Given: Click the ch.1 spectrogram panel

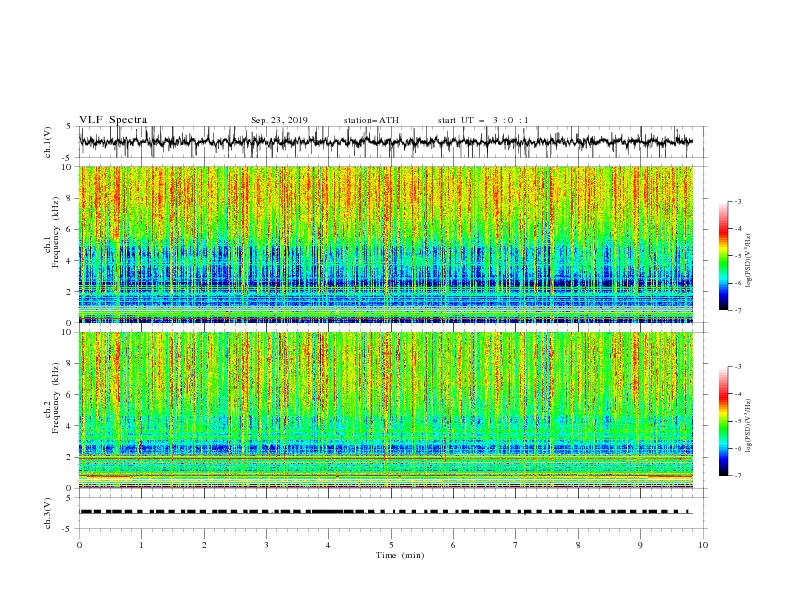Looking at the screenshot, I should 386,244.
